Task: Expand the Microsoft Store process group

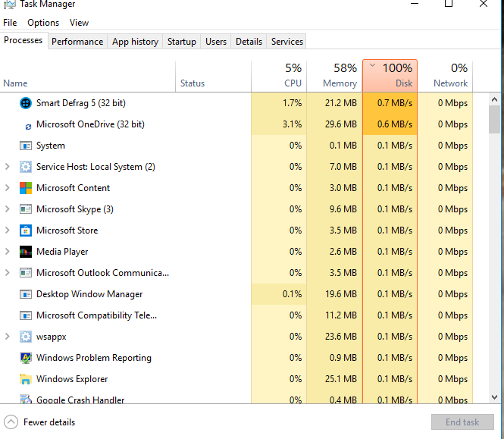Action: pos(8,230)
